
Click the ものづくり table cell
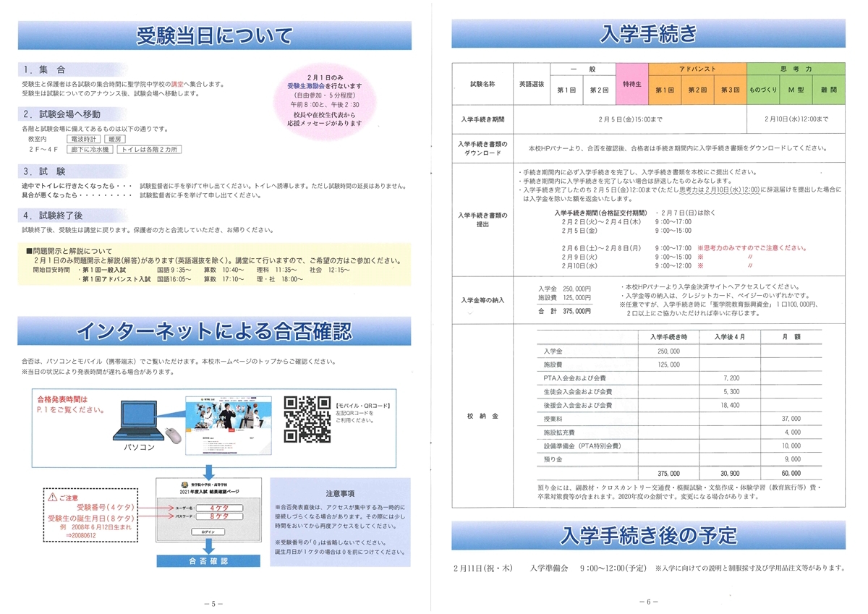tap(762, 90)
